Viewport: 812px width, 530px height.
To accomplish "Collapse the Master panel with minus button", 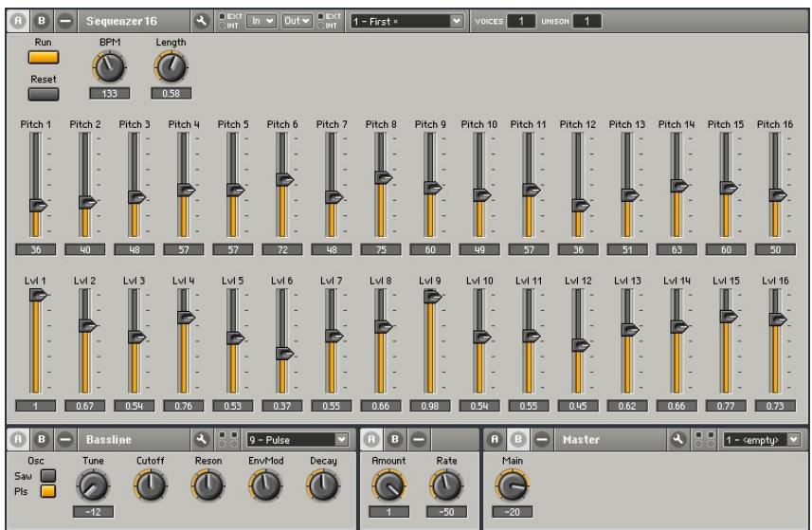I will coord(542,439).
